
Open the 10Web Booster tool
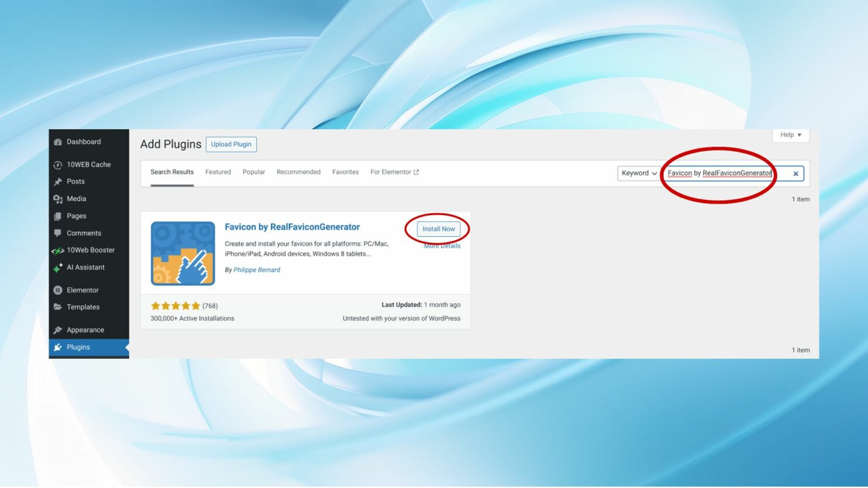pyautogui.click(x=58, y=250)
